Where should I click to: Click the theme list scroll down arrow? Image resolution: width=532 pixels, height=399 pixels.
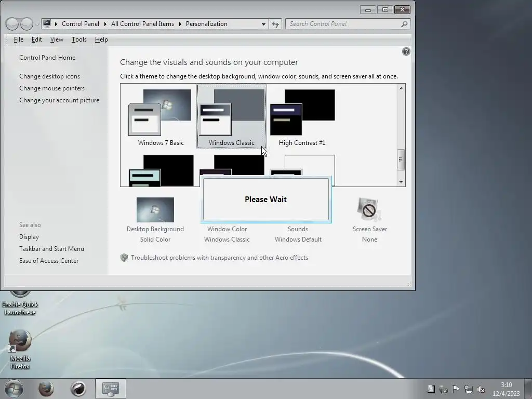pos(401,182)
